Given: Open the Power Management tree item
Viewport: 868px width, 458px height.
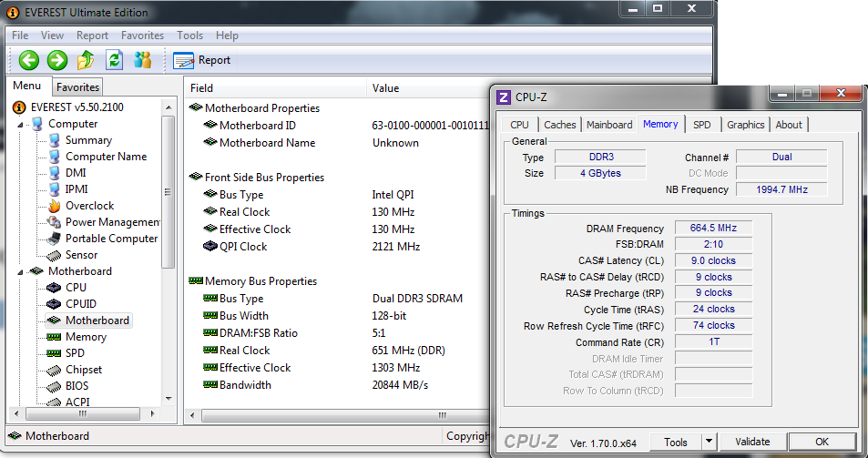Looking at the screenshot, I should pyautogui.click(x=113, y=222).
